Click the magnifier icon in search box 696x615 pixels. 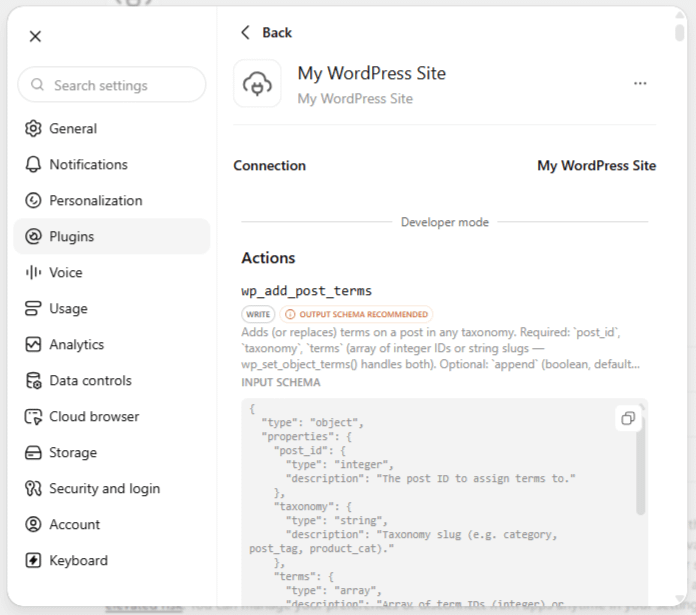point(38,84)
